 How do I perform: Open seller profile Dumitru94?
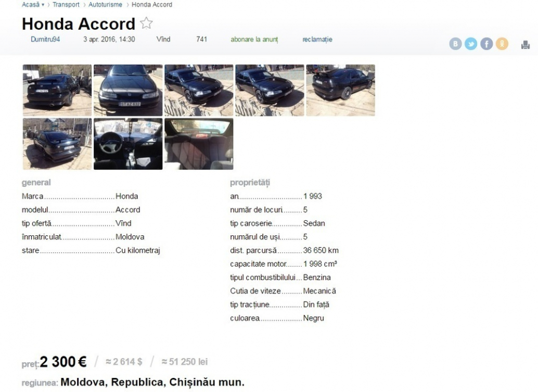(x=45, y=39)
